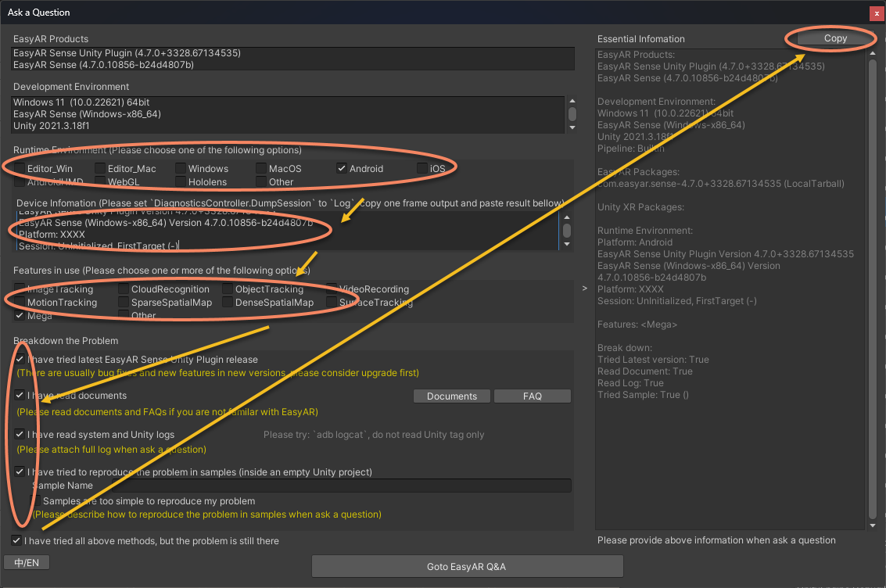Viewport: 886px width, 588px height.
Task: Check the DenseSpatialMap feature
Action: coord(228,303)
